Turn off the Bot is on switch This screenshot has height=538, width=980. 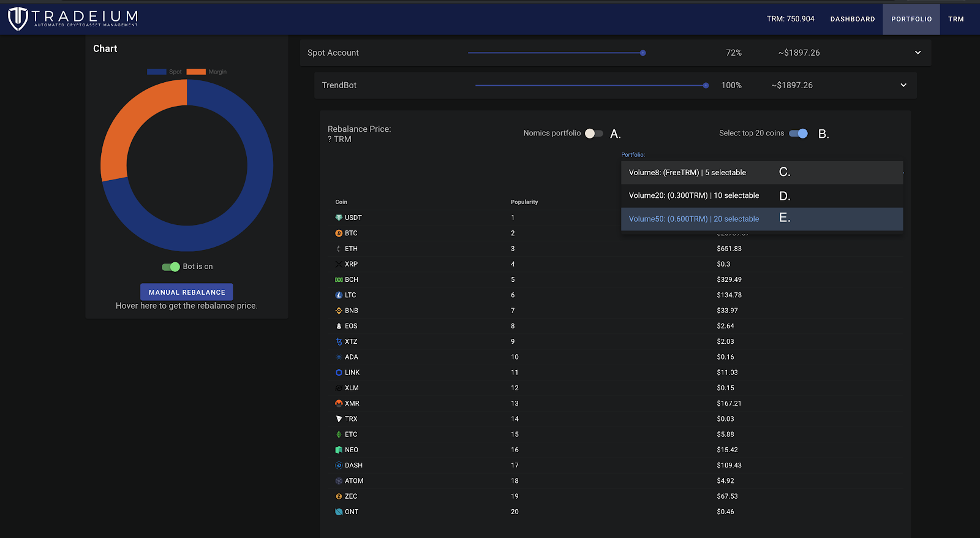pyautogui.click(x=170, y=267)
